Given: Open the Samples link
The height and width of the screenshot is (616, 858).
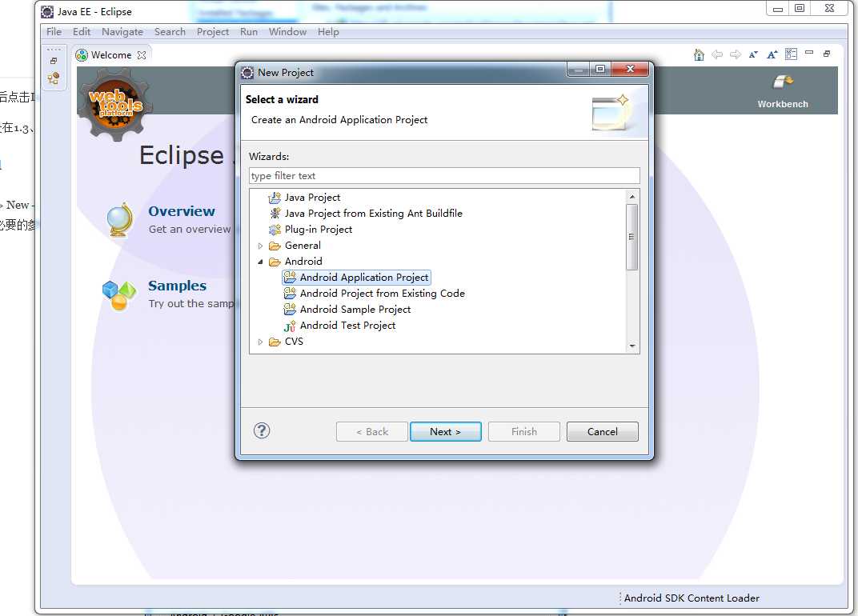Looking at the screenshot, I should [x=178, y=286].
